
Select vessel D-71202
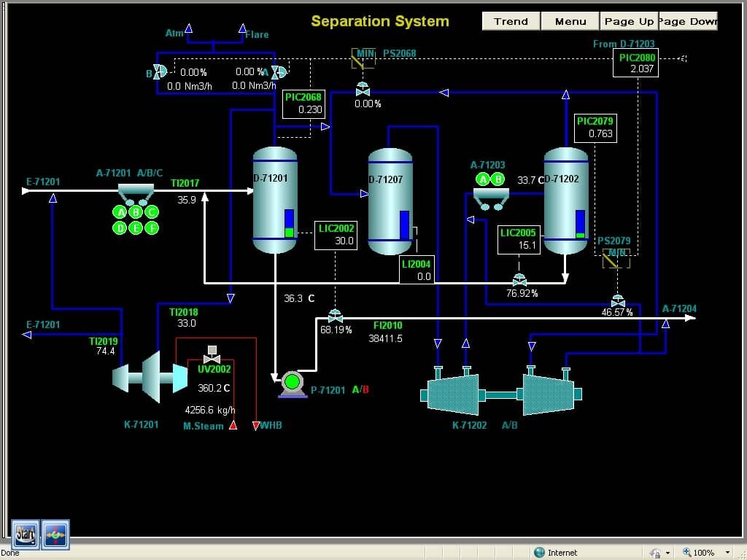566,201
